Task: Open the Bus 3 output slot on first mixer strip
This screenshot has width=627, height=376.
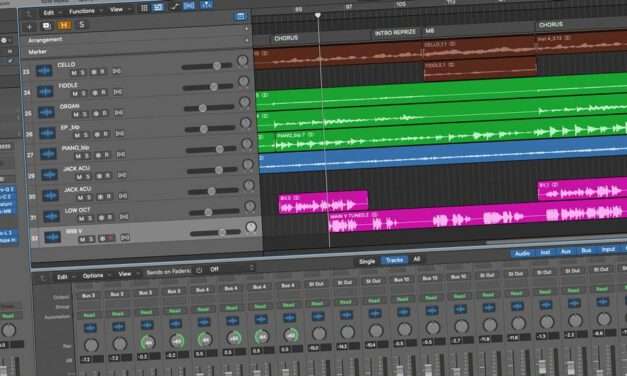Action: 88,296
